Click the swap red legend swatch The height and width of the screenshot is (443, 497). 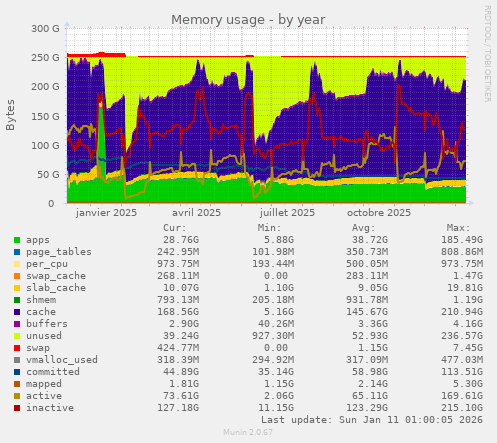[17, 348]
